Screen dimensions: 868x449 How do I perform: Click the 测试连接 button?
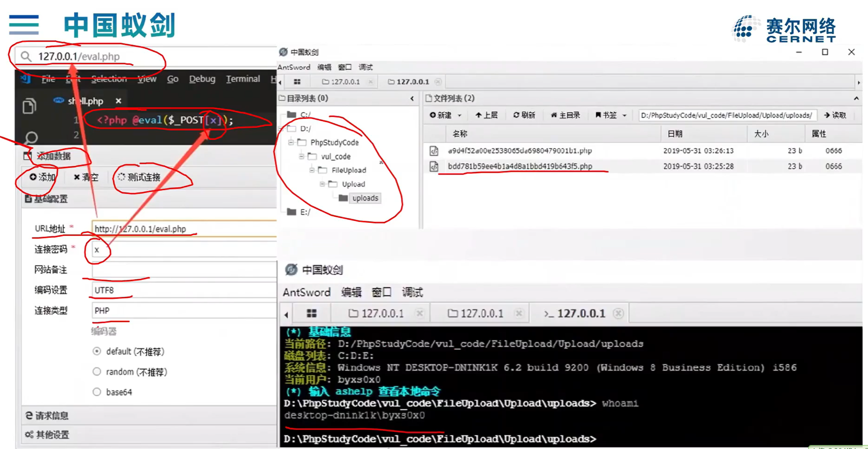tap(139, 177)
